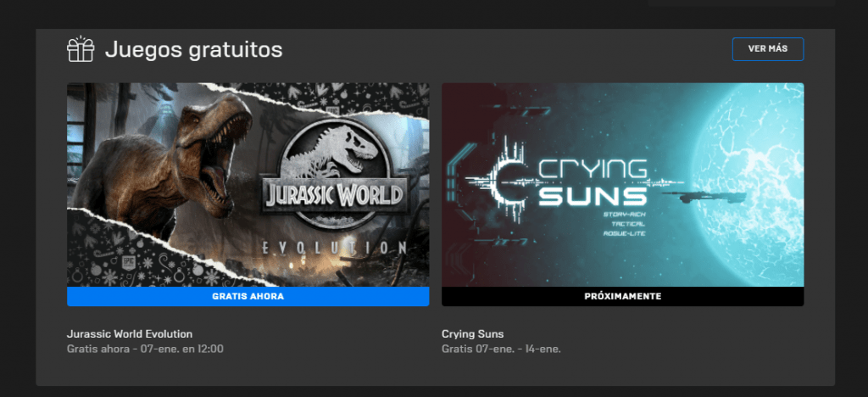
Task: Open the VER MÁS button
Action: click(768, 48)
